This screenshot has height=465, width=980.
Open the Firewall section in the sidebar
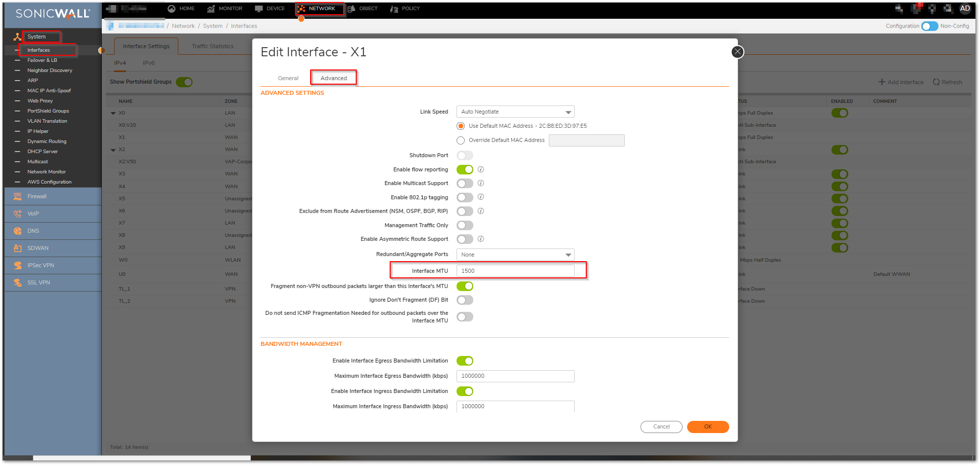click(x=37, y=196)
